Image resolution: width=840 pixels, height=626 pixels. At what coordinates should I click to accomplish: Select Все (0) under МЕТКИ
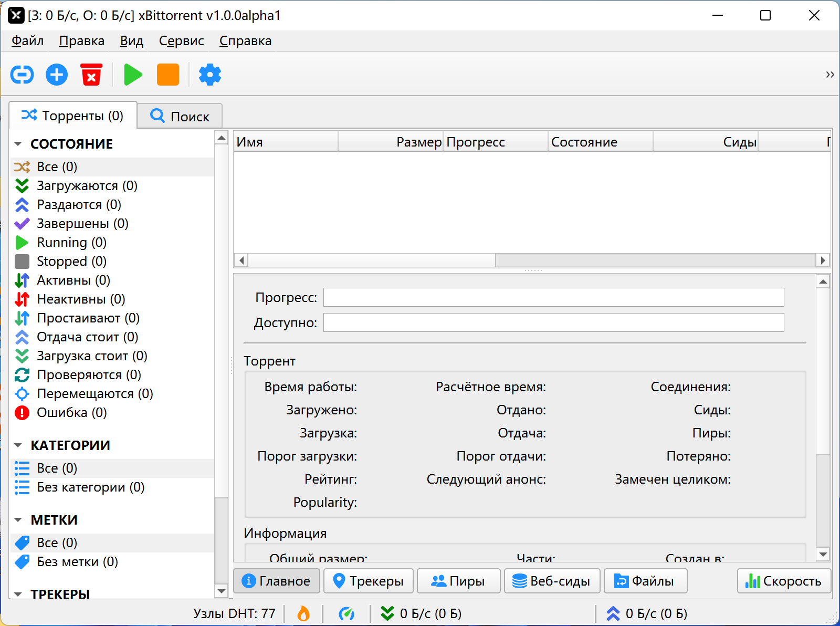(x=112, y=543)
